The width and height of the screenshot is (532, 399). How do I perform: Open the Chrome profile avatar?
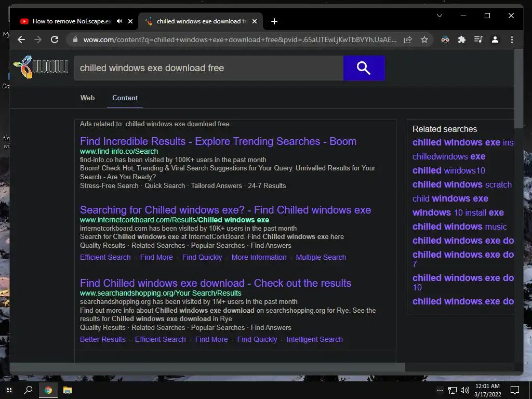(495, 39)
